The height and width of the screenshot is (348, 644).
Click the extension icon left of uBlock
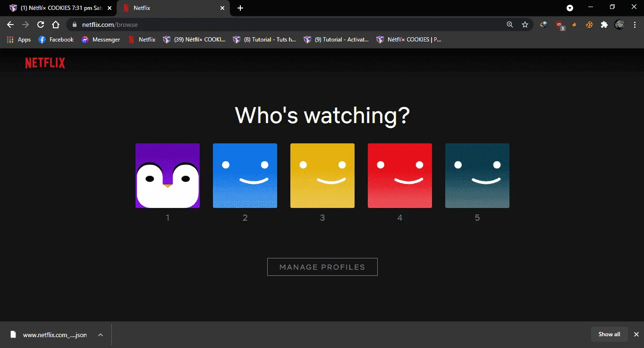coord(544,25)
